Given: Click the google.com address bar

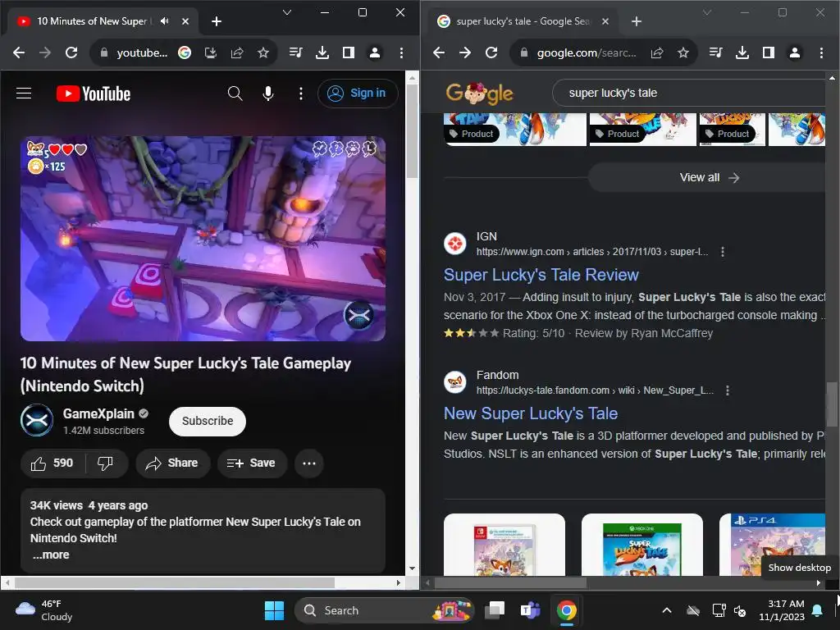Looking at the screenshot, I should [587, 52].
